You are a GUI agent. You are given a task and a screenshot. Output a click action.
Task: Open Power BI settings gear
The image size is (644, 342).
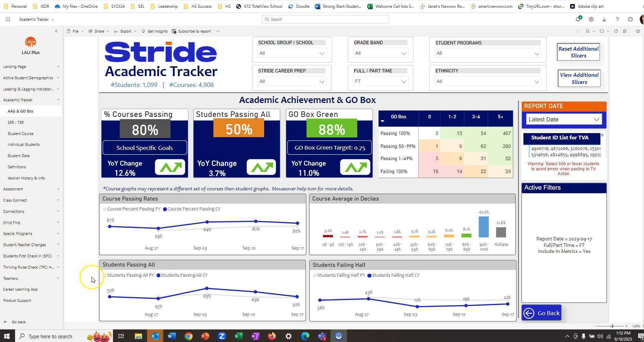click(591, 19)
